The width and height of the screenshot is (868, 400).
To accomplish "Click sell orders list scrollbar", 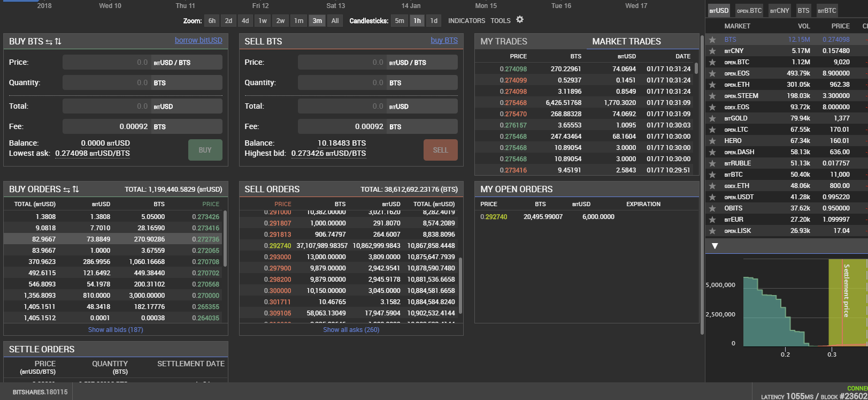I will pos(460,285).
